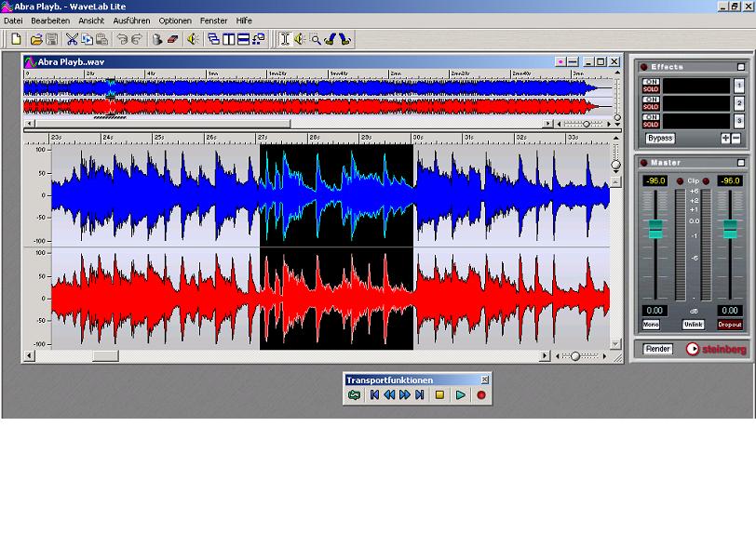This screenshot has height=560, width=756.
Task: Click the scissors Cut icon in toolbar
Action: [x=72, y=39]
